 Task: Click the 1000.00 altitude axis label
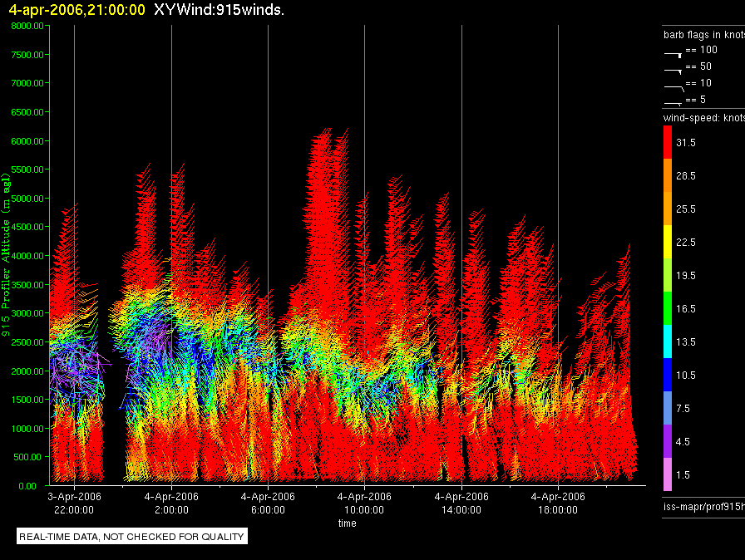pyautogui.click(x=27, y=429)
